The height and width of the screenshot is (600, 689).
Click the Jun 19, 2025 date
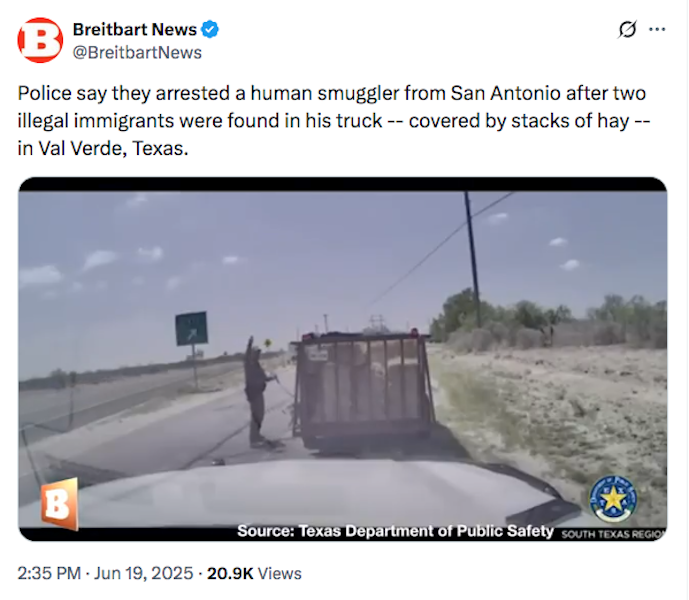[x=143, y=573]
